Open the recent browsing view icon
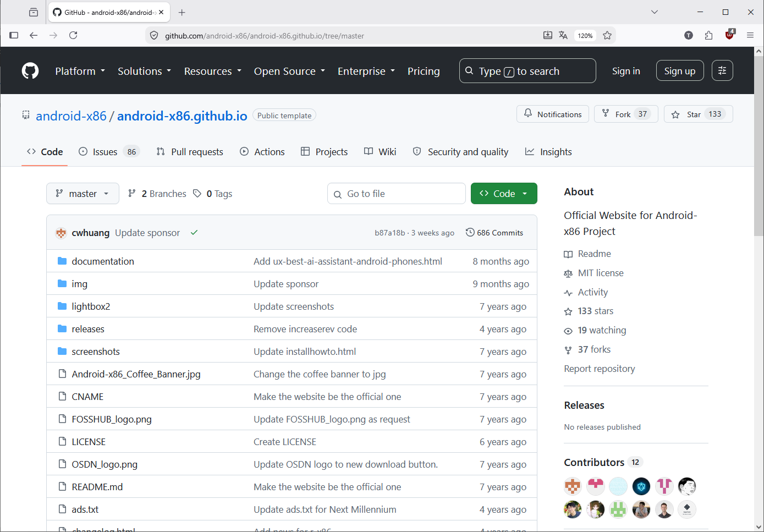The image size is (764, 532). 34,12
